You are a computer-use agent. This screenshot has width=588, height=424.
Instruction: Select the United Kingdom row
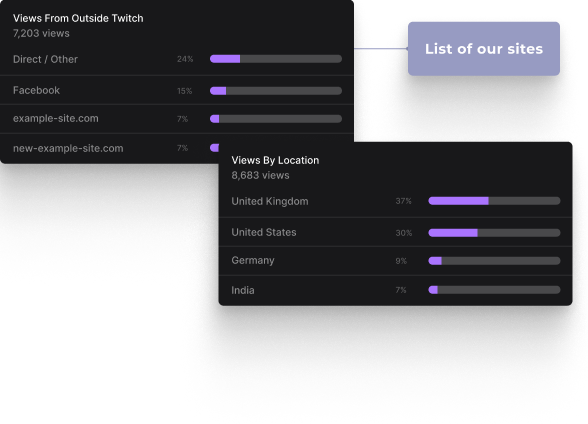coord(396,201)
